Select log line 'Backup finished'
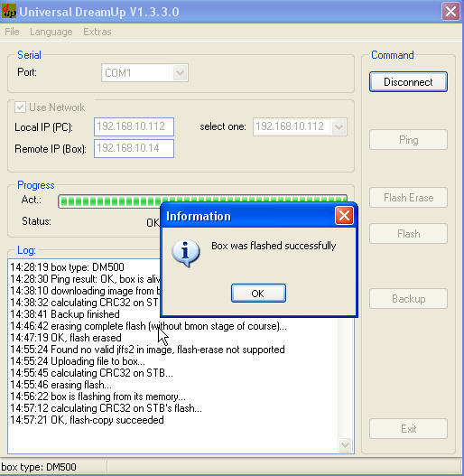This screenshot has height=476, width=464. pyautogui.click(x=65, y=314)
